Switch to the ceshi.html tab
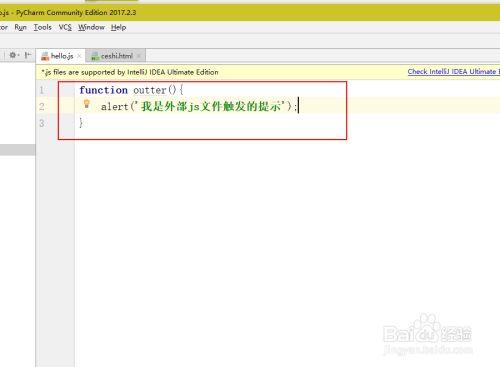This screenshot has width=500, height=367. 117,56
